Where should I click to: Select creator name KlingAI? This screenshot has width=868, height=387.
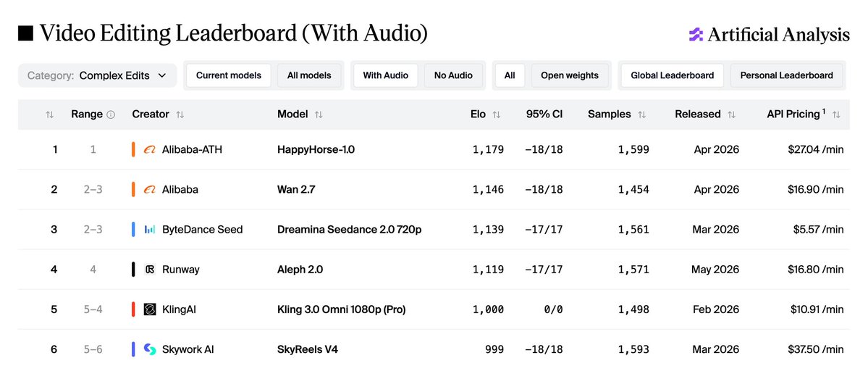[x=179, y=309]
